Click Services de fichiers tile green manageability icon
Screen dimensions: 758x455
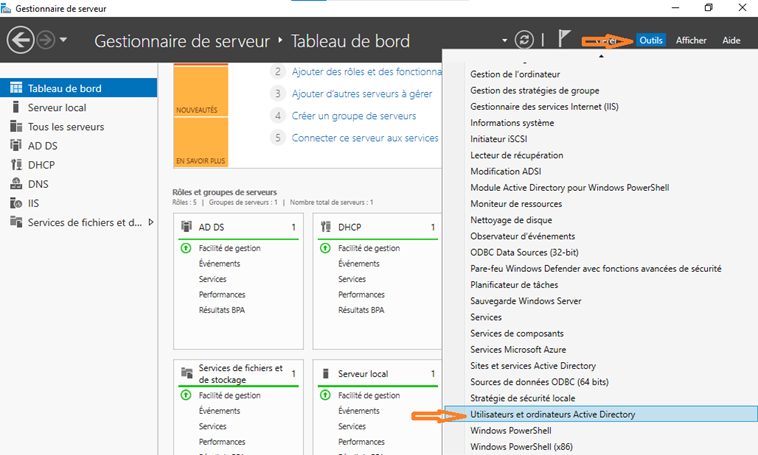click(186, 395)
